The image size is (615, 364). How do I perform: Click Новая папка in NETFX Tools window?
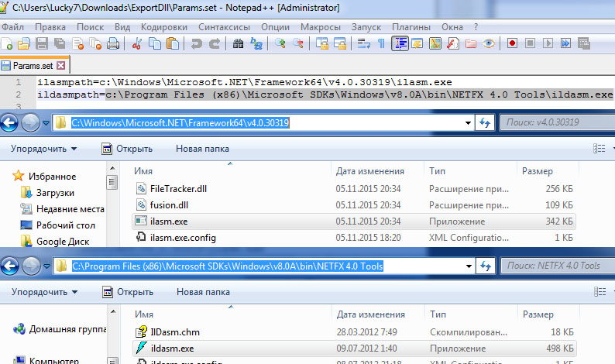pyautogui.click(x=203, y=292)
